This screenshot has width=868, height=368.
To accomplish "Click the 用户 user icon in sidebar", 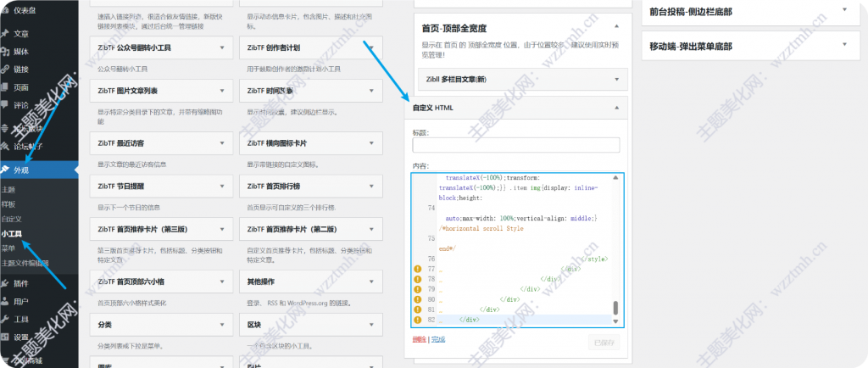I will tap(5, 302).
